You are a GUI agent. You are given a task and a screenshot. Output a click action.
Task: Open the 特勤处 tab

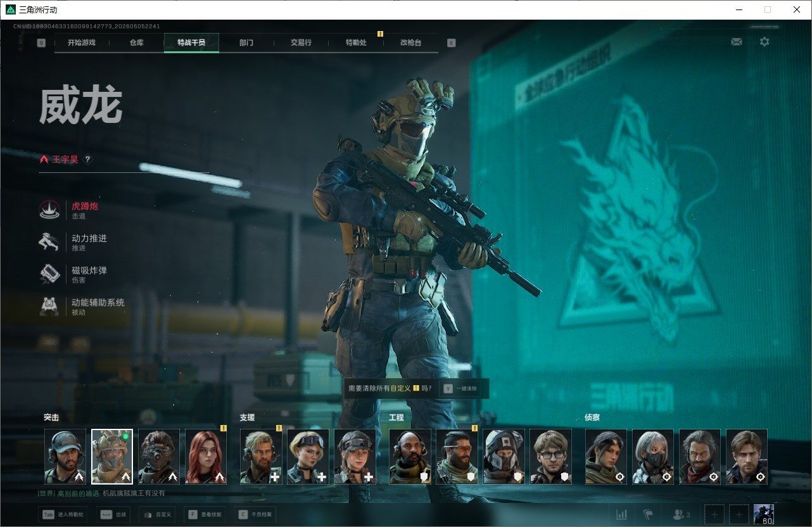(x=356, y=43)
